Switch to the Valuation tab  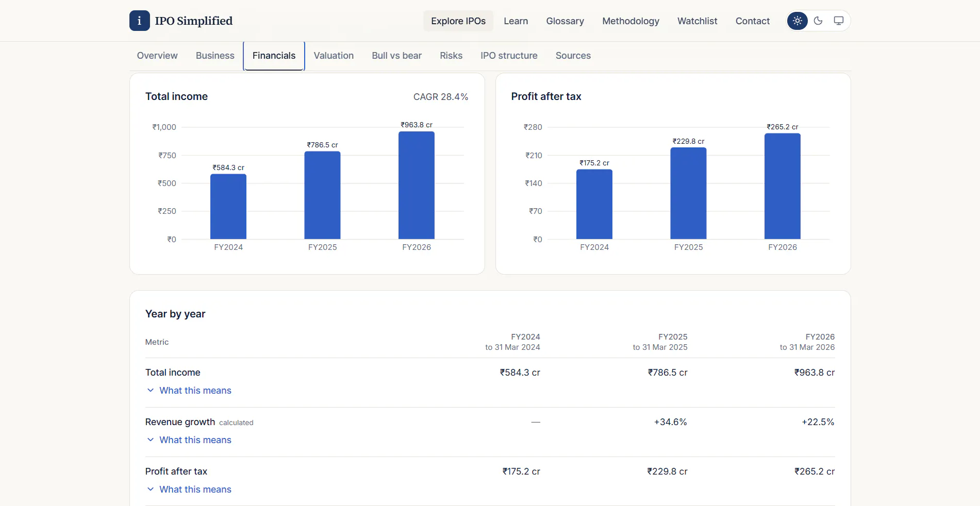click(334, 56)
